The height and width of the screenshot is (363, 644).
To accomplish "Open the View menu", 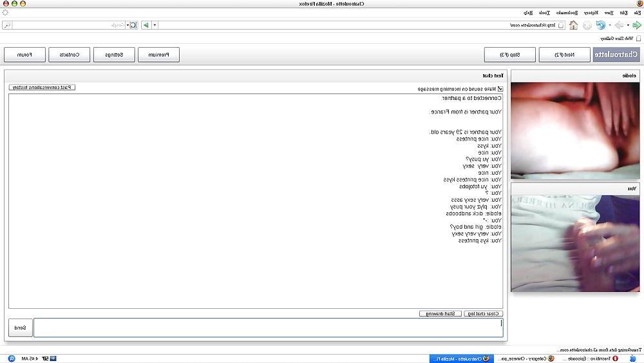I will pos(609,13).
